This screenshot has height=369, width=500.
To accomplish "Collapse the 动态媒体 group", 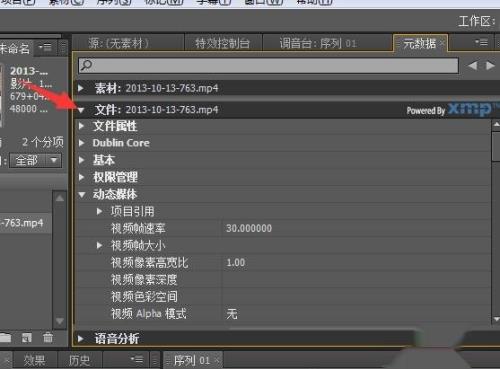I will (82, 194).
